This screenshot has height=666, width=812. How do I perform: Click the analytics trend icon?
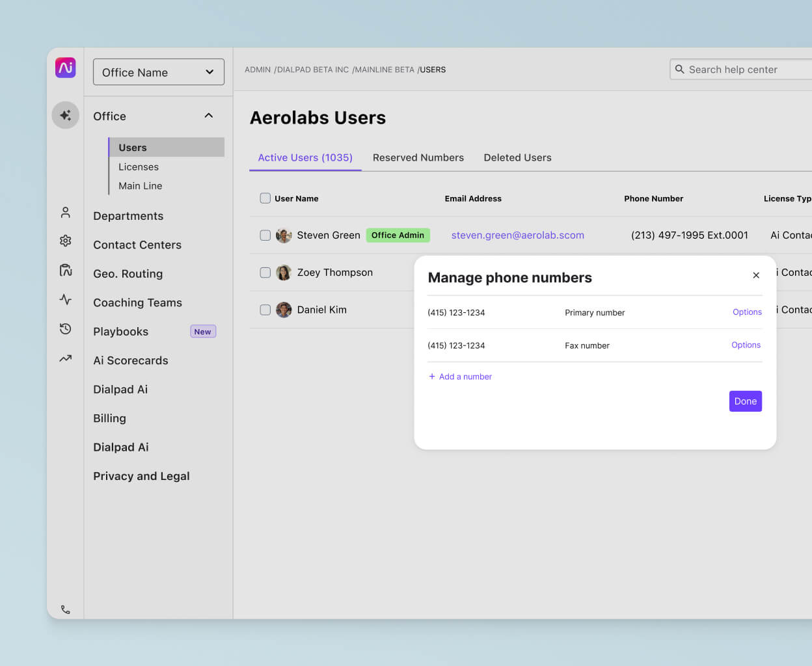(65, 358)
